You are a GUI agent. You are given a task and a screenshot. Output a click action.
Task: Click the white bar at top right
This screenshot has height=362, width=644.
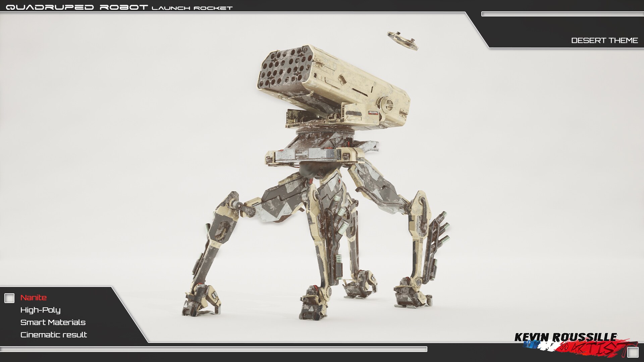click(x=562, y=14)
